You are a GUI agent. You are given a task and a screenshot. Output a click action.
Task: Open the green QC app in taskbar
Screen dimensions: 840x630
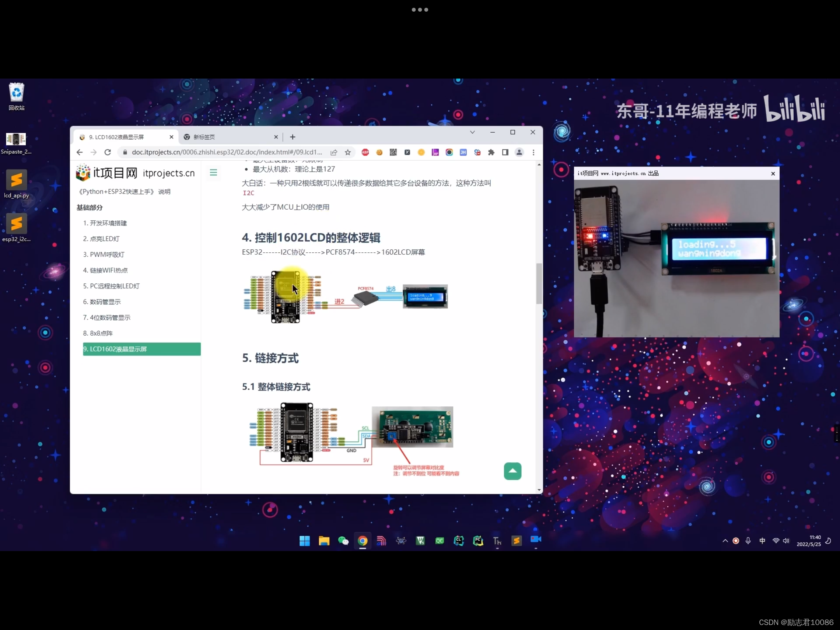[x=439, y=541]
